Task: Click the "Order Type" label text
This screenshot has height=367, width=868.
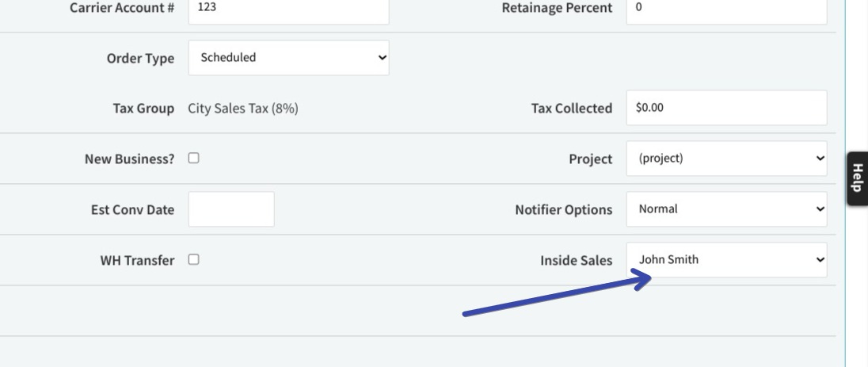Action: [141, 59]
